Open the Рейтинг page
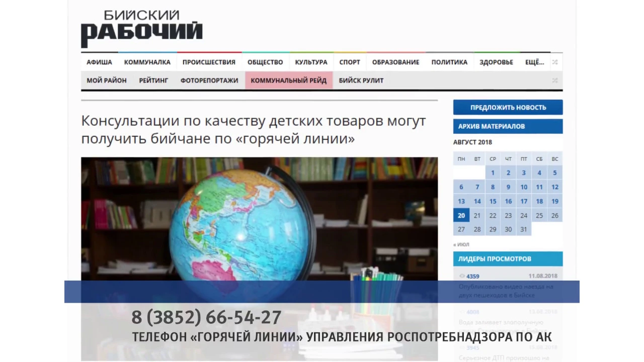 click(x=153, y=80)
